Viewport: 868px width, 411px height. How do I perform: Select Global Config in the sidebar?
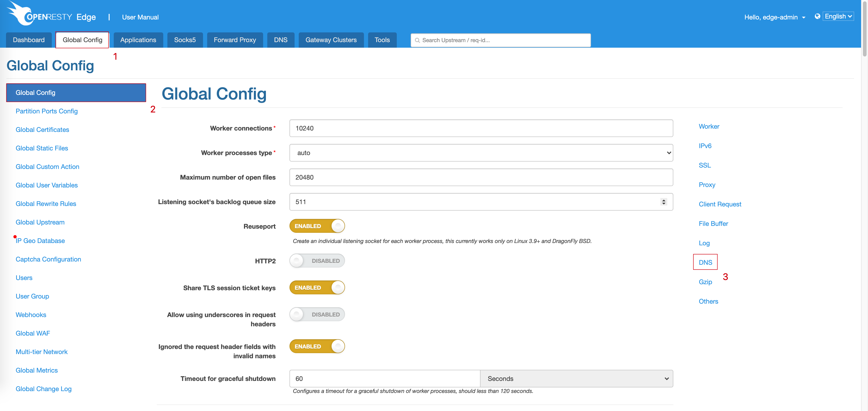coord(76,93)
